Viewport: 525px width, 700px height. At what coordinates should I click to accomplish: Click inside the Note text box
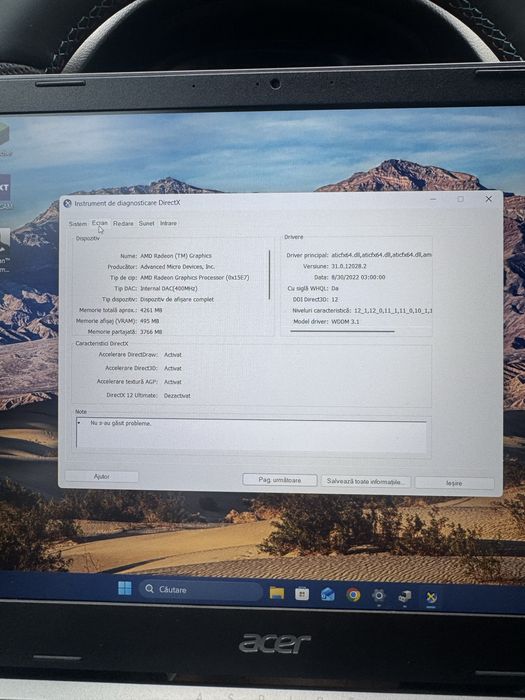(251, 435)
